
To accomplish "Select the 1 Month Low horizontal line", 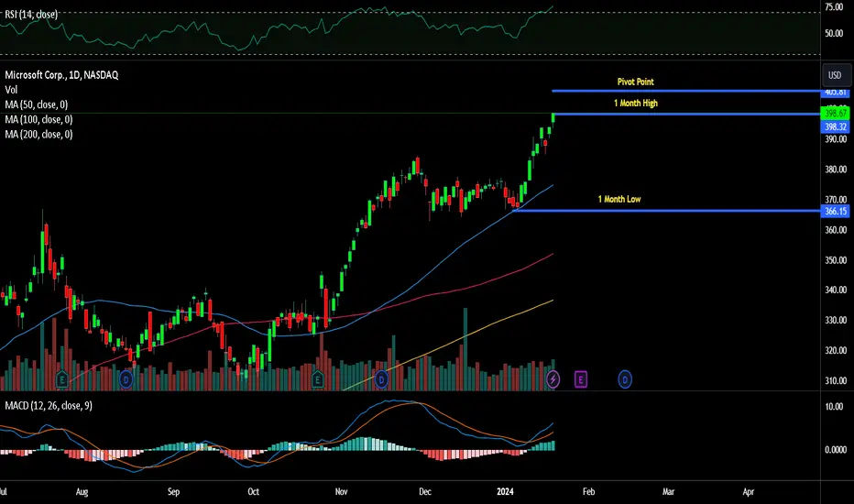I will (667, 211).
